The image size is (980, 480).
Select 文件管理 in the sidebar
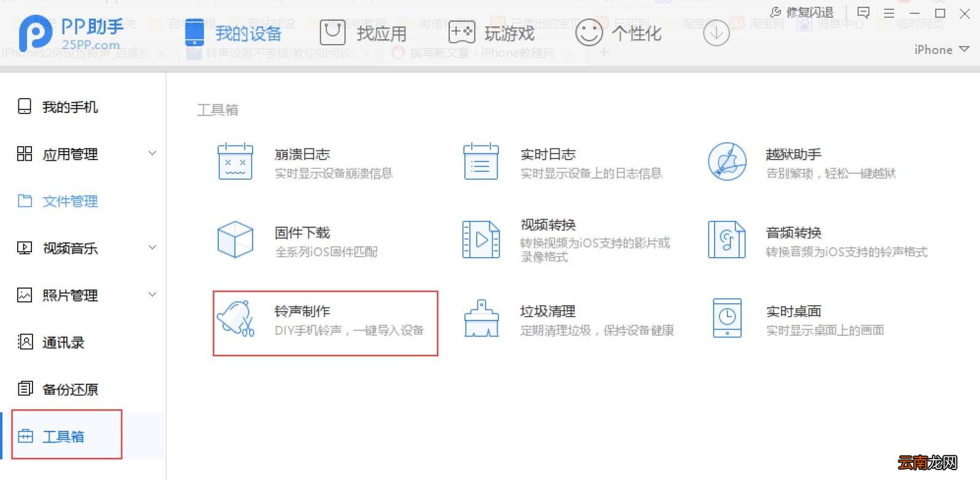(83, 201)
